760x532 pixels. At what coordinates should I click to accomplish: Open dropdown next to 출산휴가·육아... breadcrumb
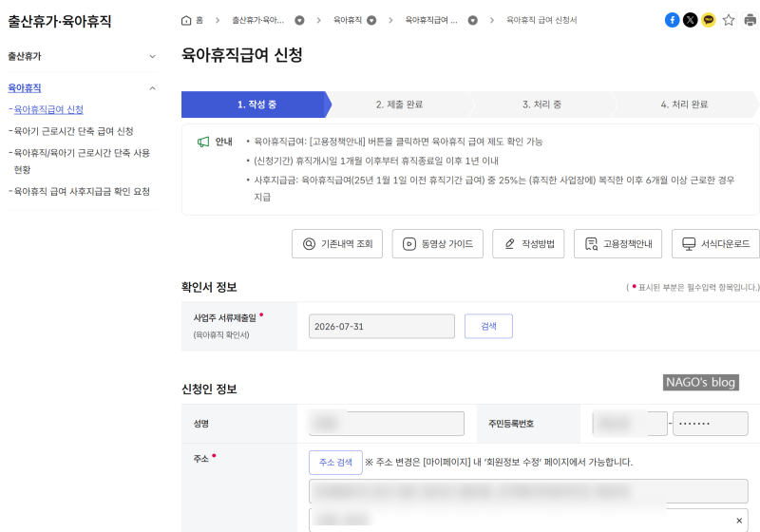299,20
